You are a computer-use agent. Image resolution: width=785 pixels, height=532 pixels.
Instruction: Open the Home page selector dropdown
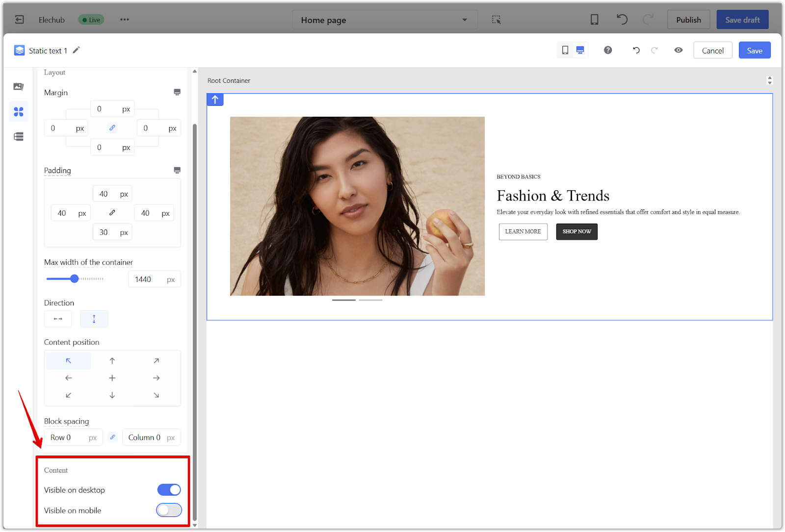point(385,20)
